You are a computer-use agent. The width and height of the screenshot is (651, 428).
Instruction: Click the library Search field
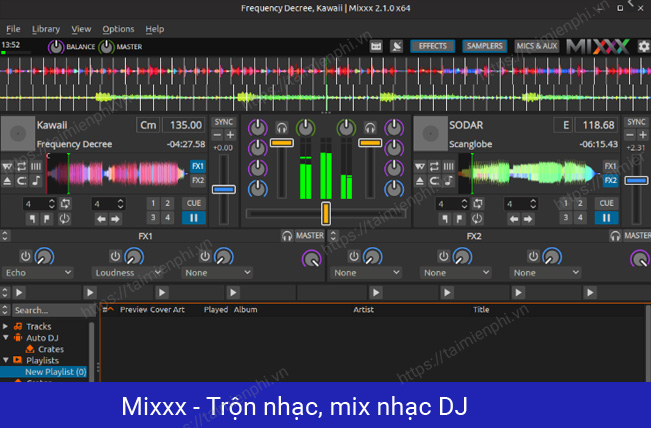(53, 310)
